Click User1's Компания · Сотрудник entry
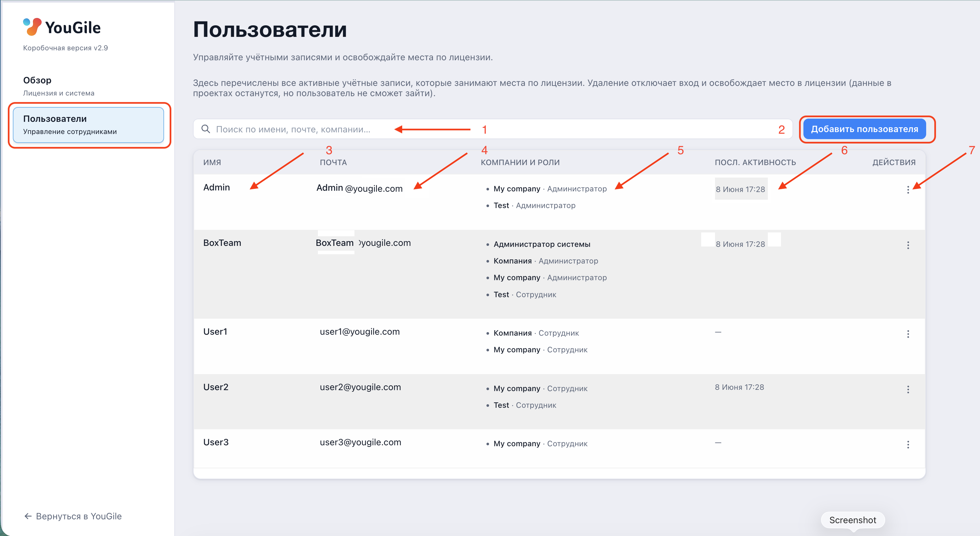 (x=536, y=333)
